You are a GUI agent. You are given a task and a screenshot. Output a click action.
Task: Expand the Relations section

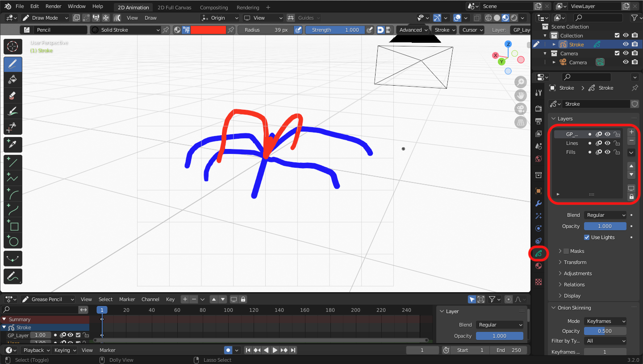[x=574, y=285]
